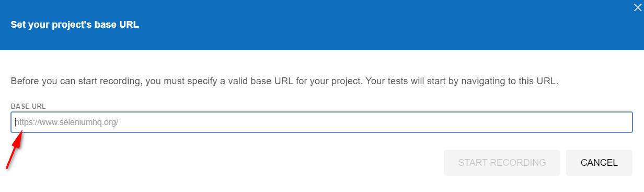Close the base URL dialog with X
This screenshot has width=644, height=192.
pos(637,7)
